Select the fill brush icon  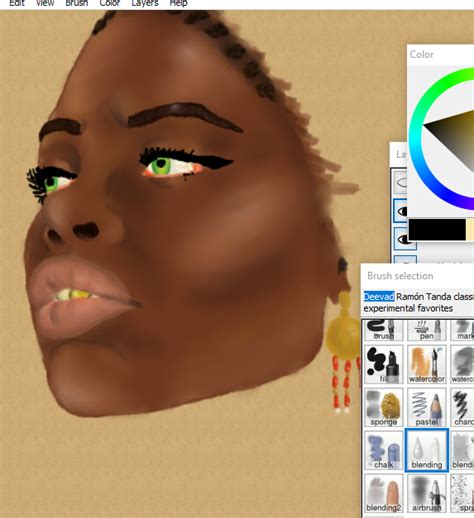(x=384, y=364)
